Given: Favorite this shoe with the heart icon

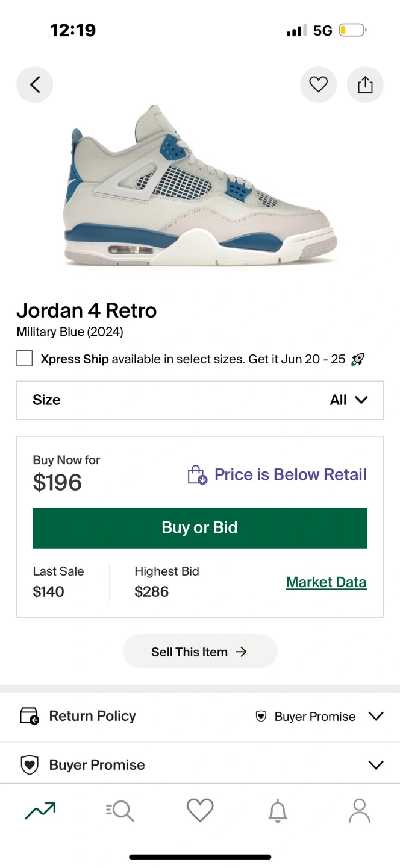Looking at the screenshot, I should click(x=318, y=85).
